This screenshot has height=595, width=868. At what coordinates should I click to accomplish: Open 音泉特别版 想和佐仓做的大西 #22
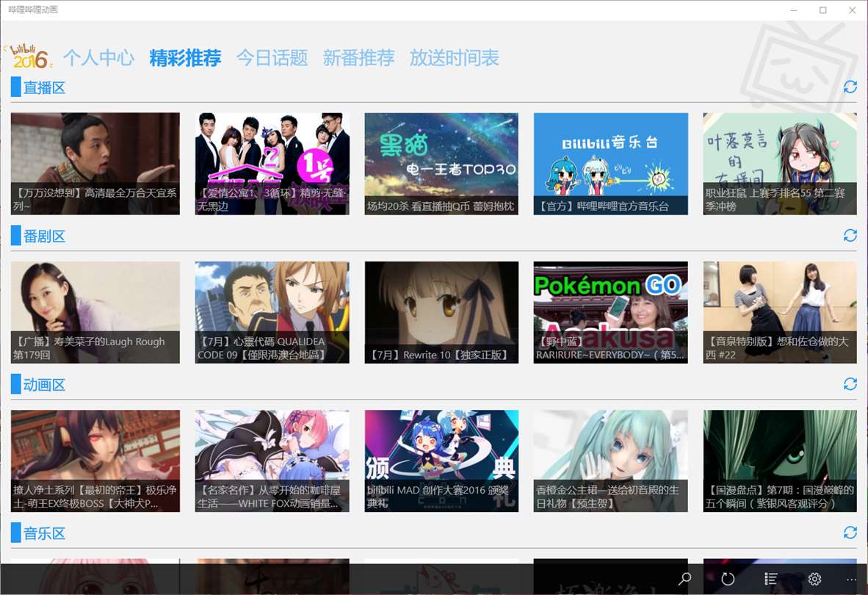tap(780, 312)
